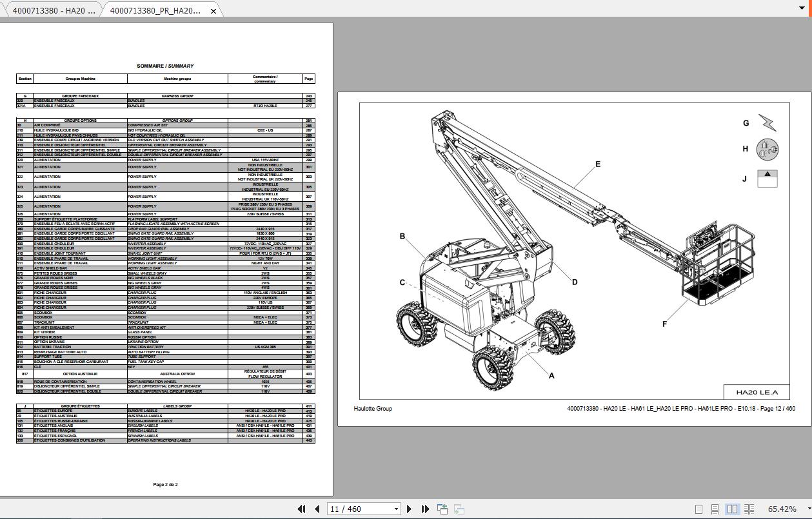Switch to the 4000713380 - HA20 tab
The image size is (812, 519).
(x=54, y=10)
